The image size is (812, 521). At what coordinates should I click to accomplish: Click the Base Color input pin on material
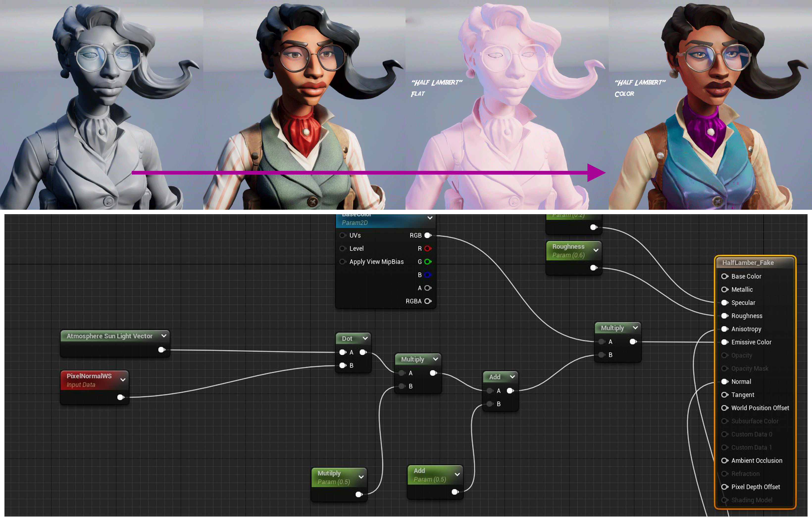coord(724,276)
